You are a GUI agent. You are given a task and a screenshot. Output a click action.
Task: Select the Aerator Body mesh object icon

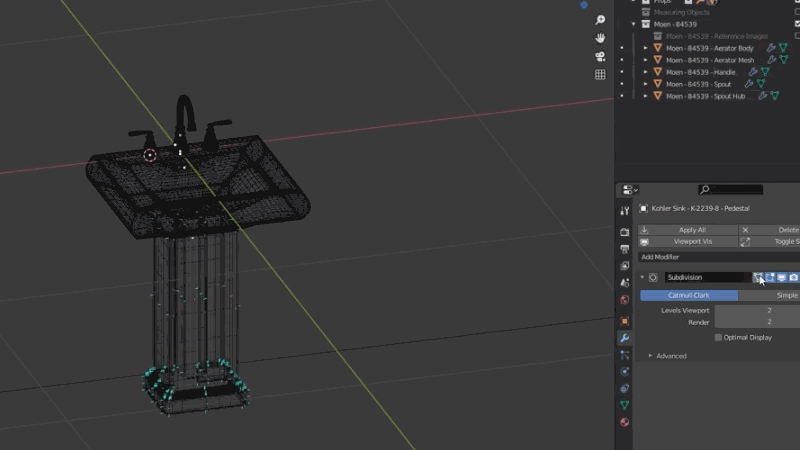tap(658, 48)
